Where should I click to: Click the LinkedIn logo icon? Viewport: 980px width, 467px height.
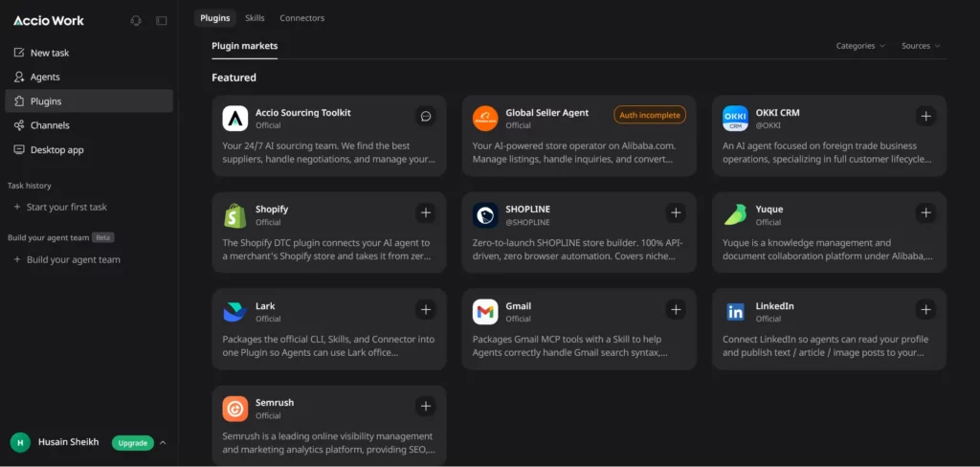coord(735,311)
